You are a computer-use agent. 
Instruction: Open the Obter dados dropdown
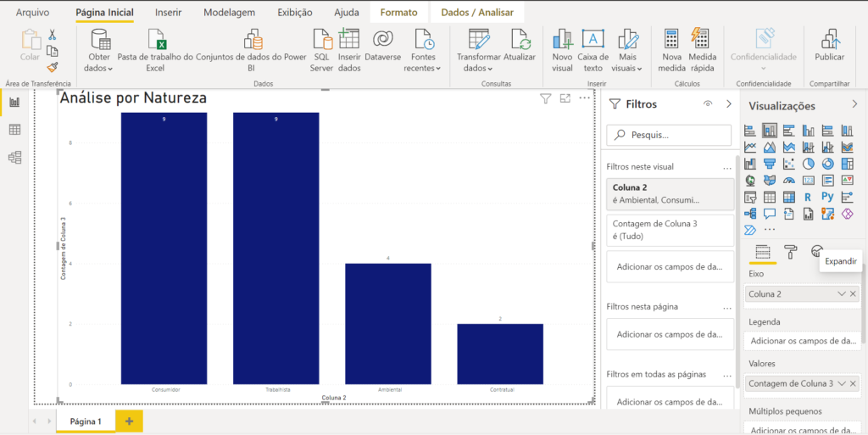(x=100, y=49)
